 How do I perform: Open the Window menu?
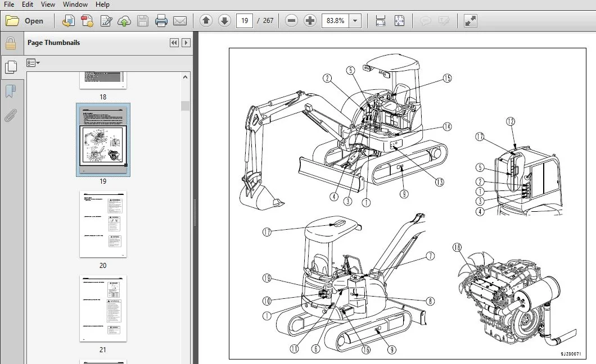click(x=75, y=4)
